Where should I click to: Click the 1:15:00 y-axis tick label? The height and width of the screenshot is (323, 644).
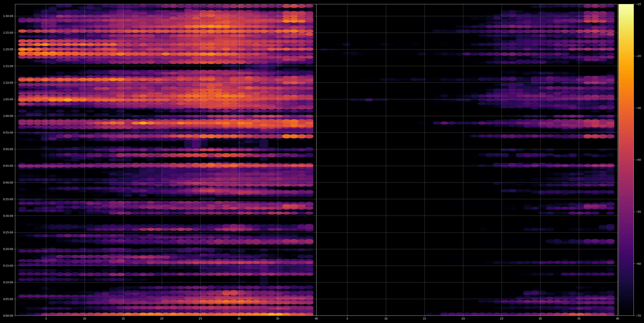8,66
